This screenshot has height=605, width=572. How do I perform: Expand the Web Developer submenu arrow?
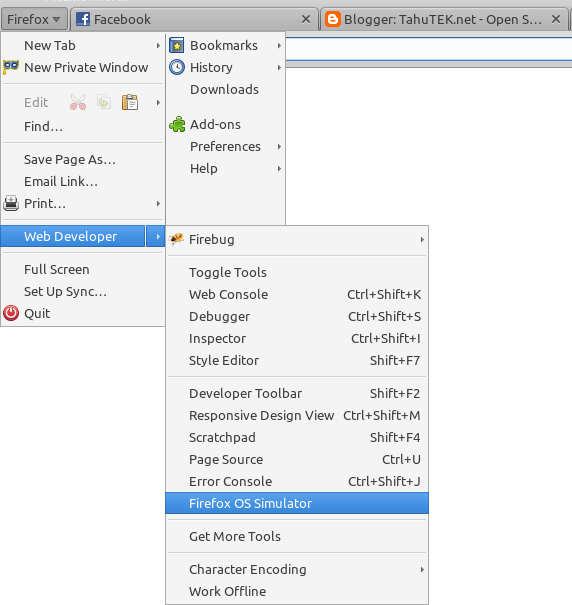point(158,236)
